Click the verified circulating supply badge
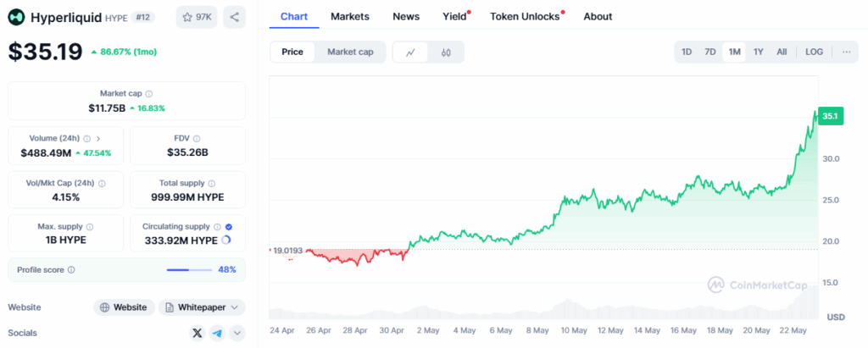The width and height of the screenshot is (868, 348). [x=229, y=227]
